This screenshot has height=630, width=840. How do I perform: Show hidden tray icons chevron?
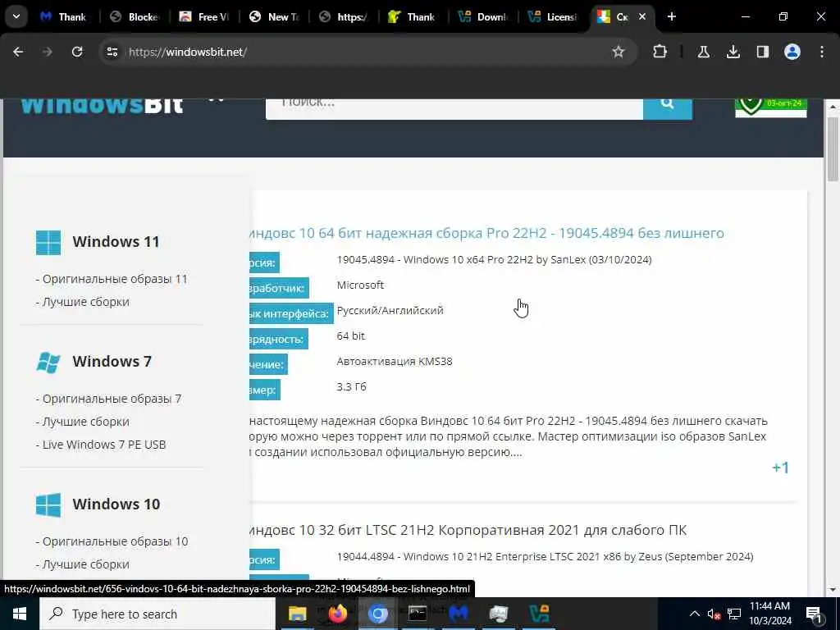pos(694,614)
